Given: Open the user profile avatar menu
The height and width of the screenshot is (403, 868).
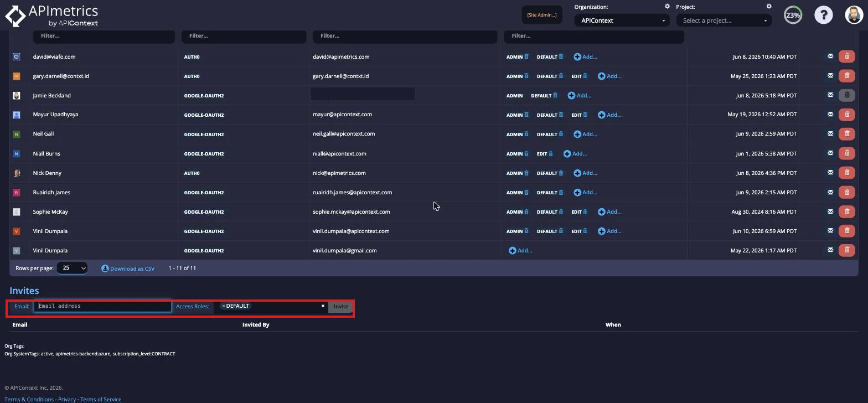Looking at the screenshot, I should coord(854,15).
